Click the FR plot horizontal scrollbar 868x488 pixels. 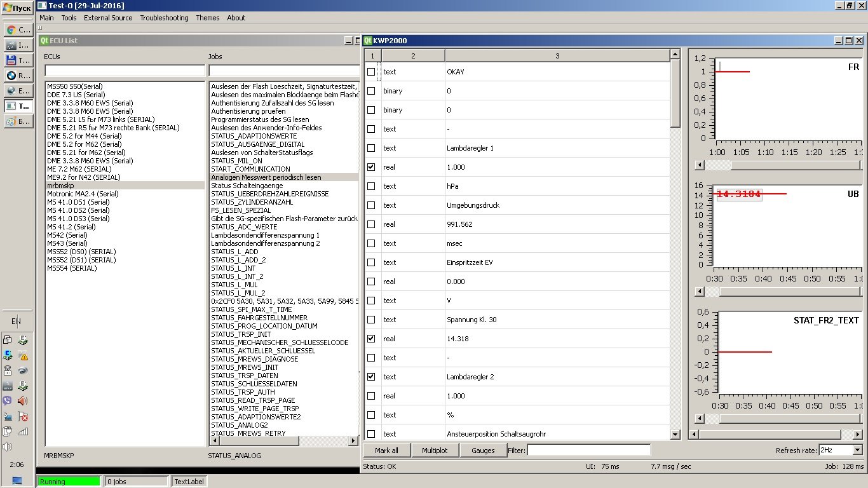(778, 165)
